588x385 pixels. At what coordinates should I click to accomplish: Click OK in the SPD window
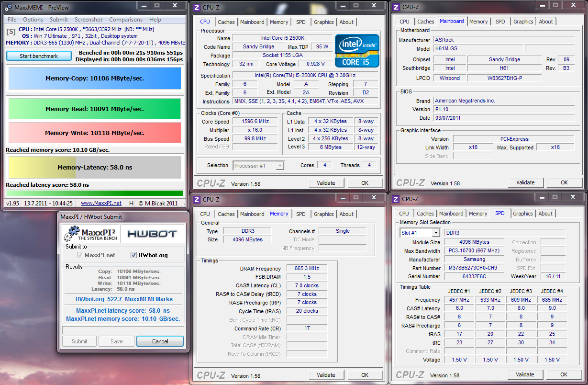564,374
